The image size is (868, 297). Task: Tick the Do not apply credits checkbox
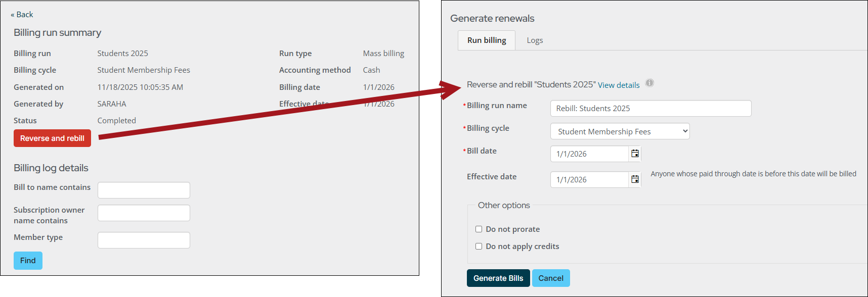[479, 246]
